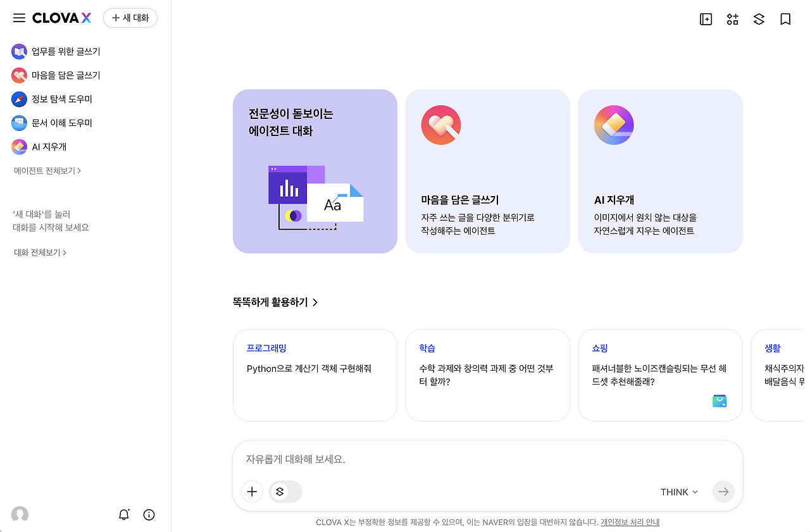
Task: Collapse sidebar with hamburger menu icon
Action: click(x=19, y=18)
